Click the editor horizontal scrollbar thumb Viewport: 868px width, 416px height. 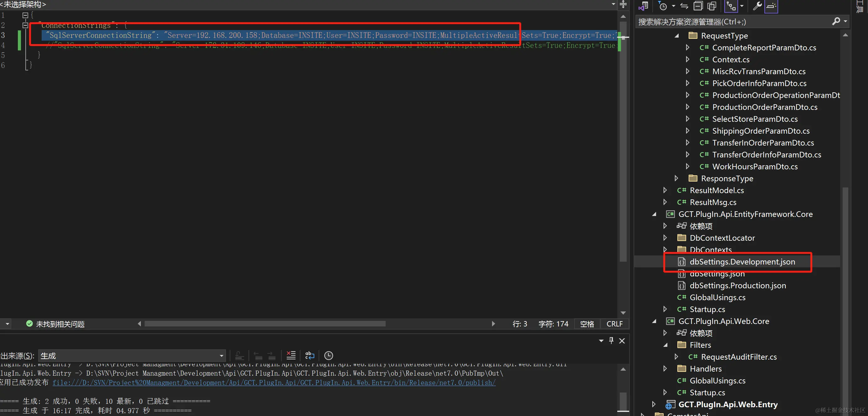pos(265,324)
